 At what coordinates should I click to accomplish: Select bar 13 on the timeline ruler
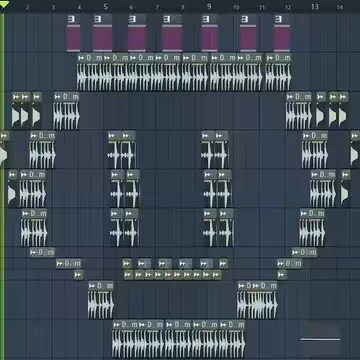click(315, 7)
